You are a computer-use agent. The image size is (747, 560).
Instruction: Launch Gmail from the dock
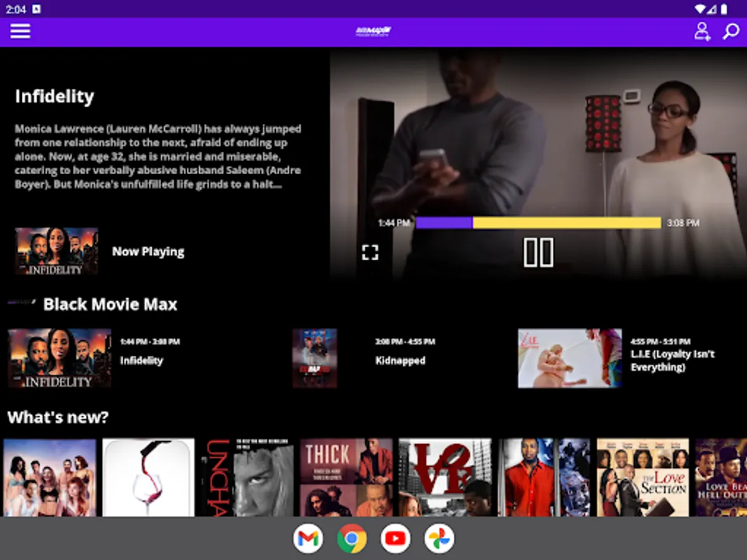pos(308,539)
